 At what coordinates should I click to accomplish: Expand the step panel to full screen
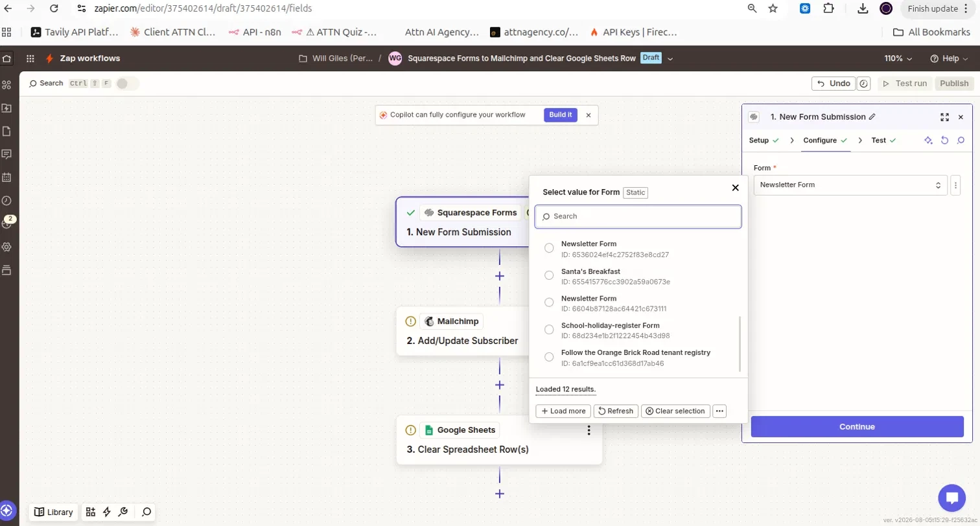pos(944,117)
